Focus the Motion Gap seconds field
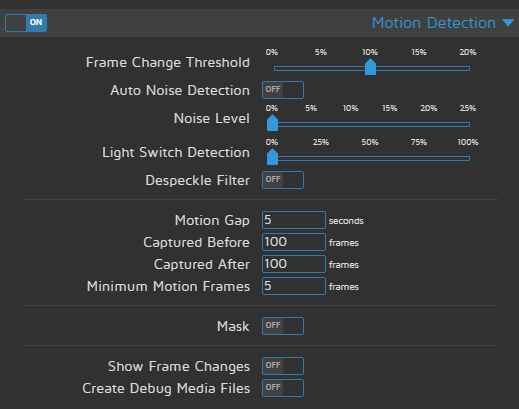519x409 pixels. click(294, 220)
